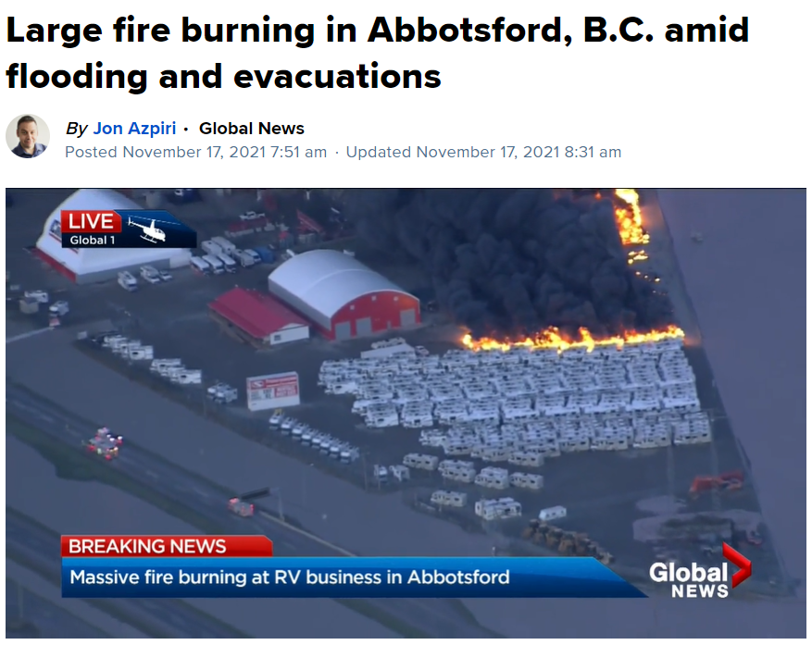This screenshot has height=645, width=812.
Task: Click the red BREAKING NEWS banner
Action: [167, 546]
